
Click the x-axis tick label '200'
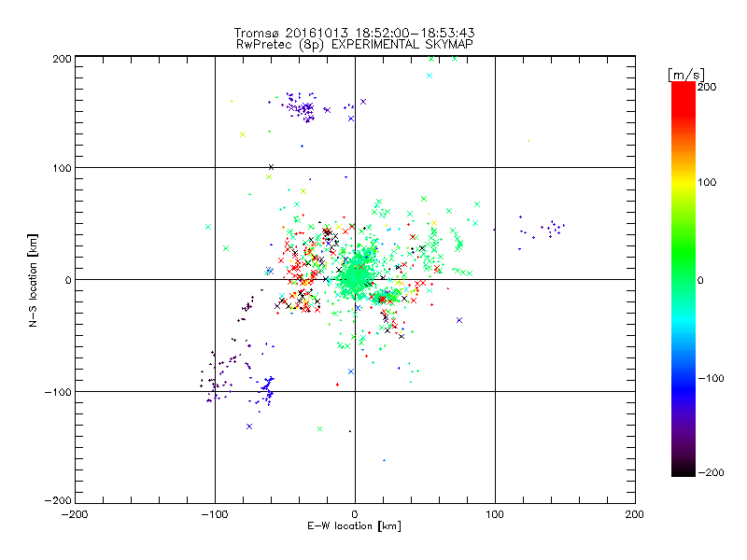635,514
